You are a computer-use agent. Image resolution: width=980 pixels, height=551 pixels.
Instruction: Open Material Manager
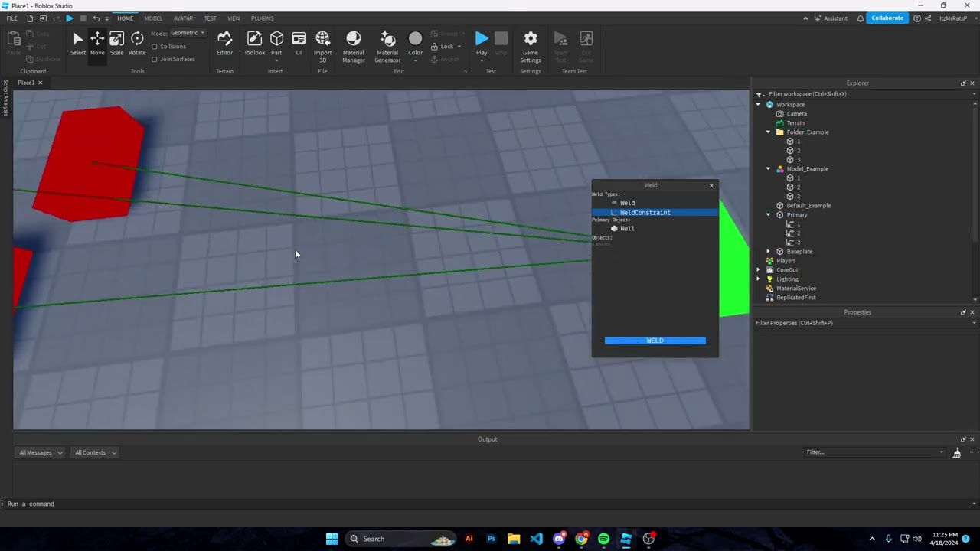353,47
